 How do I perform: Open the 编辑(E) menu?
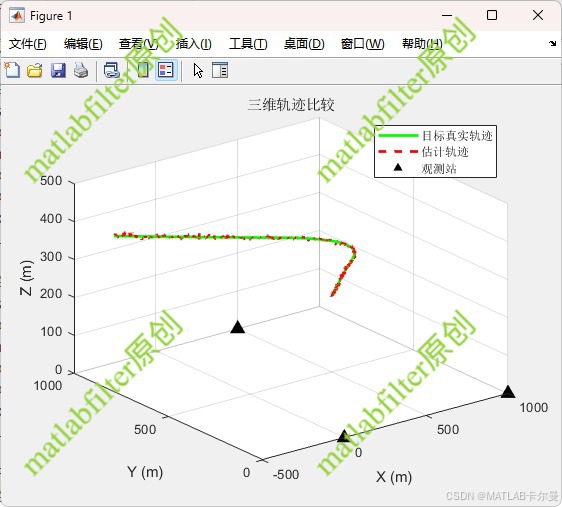point(83,44)
